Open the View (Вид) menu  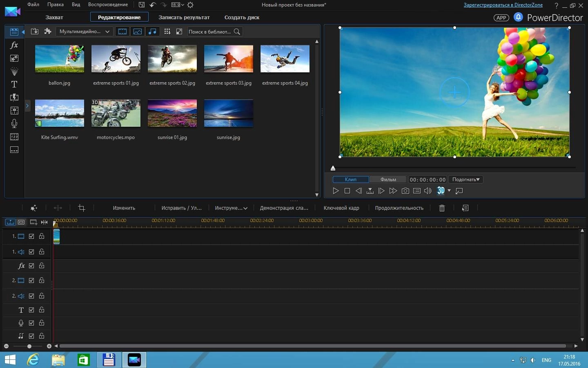[x=76, y=4]
